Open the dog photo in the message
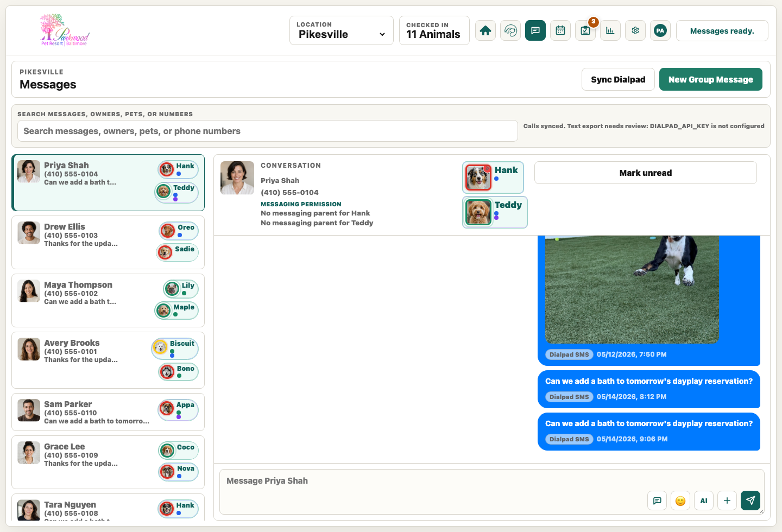This screenshot has height=532, width=782. (632, 289)
